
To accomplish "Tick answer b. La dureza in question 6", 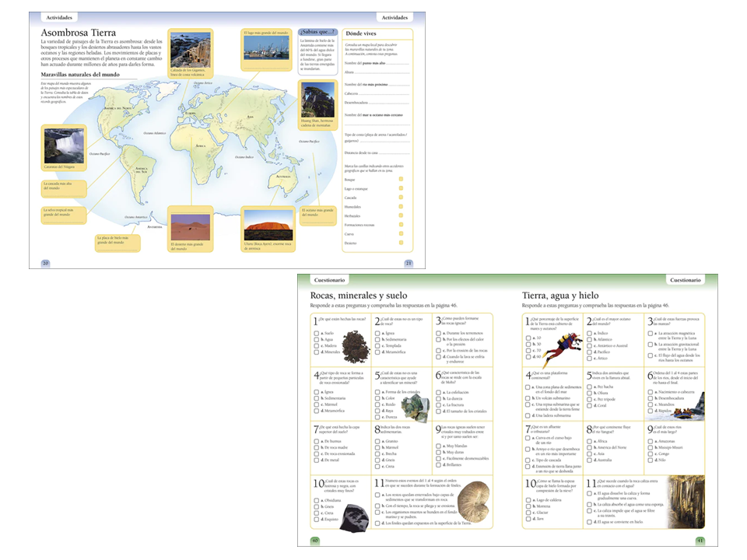I will pyautogui.click(x=438, y=398).
